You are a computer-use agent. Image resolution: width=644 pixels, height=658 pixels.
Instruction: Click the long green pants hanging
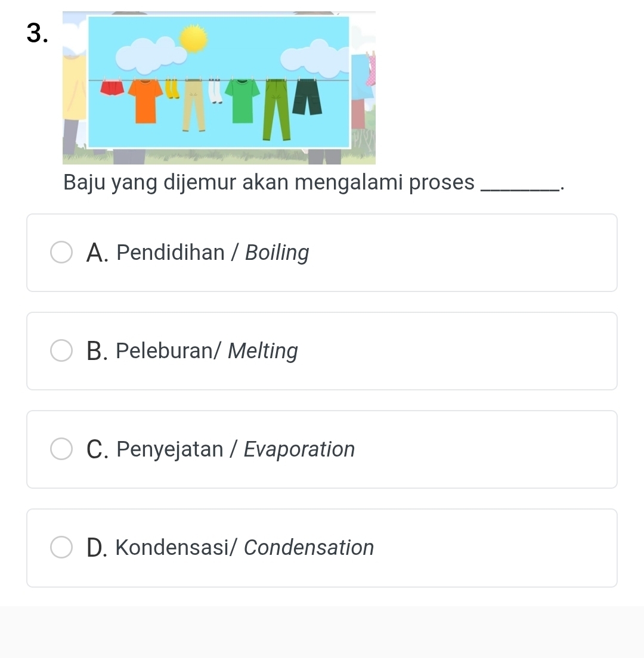coord(276,108)
